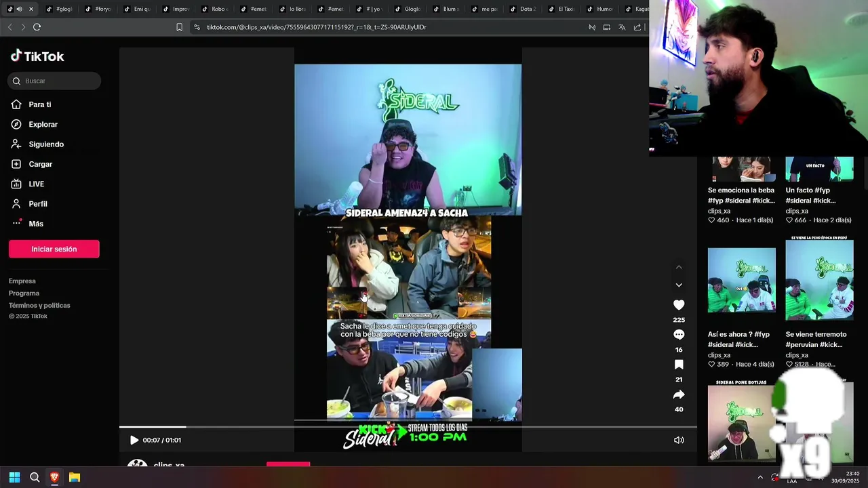Click the TikTok logo
The image size is (868, 488).
(37, 56)
